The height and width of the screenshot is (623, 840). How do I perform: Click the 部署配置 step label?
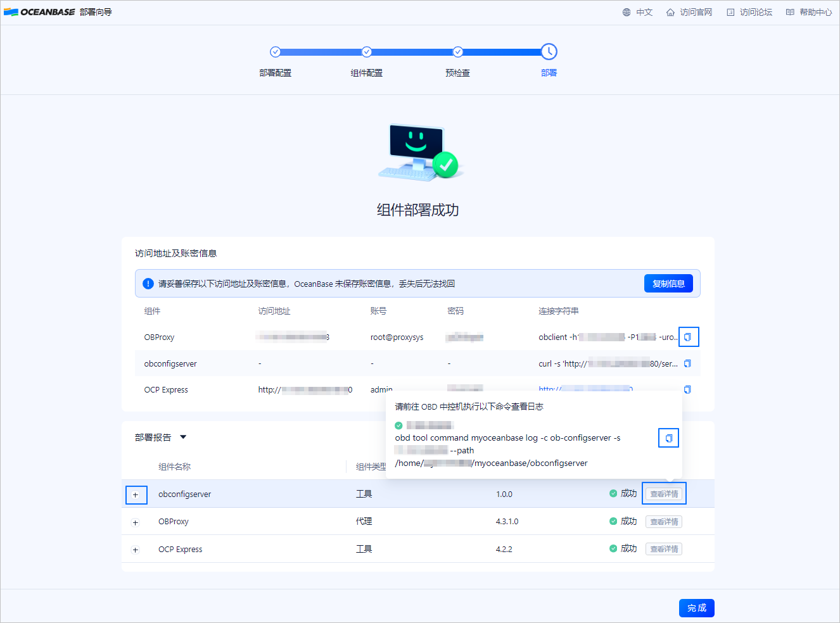click(275, 73)
